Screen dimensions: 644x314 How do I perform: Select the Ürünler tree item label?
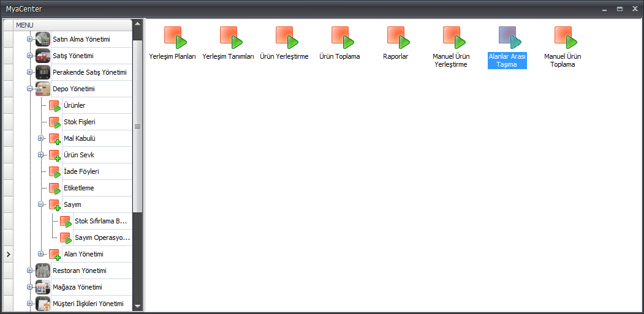coord(75,105)
